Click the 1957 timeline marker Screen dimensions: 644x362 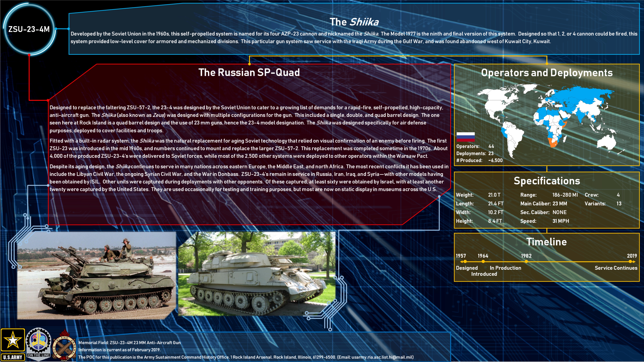click(x=465, y=262)
